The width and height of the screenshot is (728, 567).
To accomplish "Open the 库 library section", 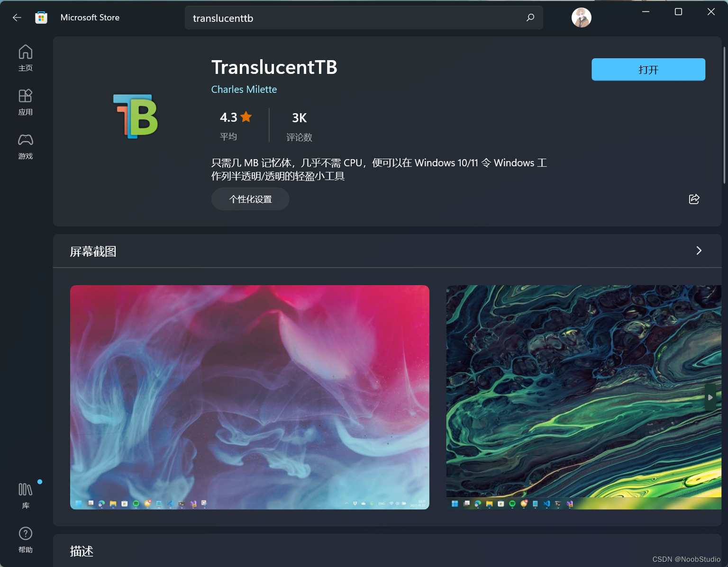I will pyautogui.click(x=26, y=495).
